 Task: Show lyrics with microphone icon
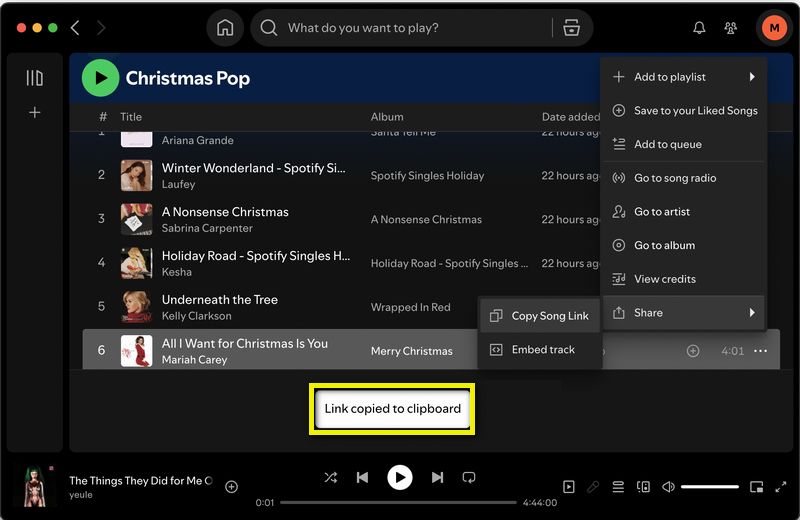[593, 487]
